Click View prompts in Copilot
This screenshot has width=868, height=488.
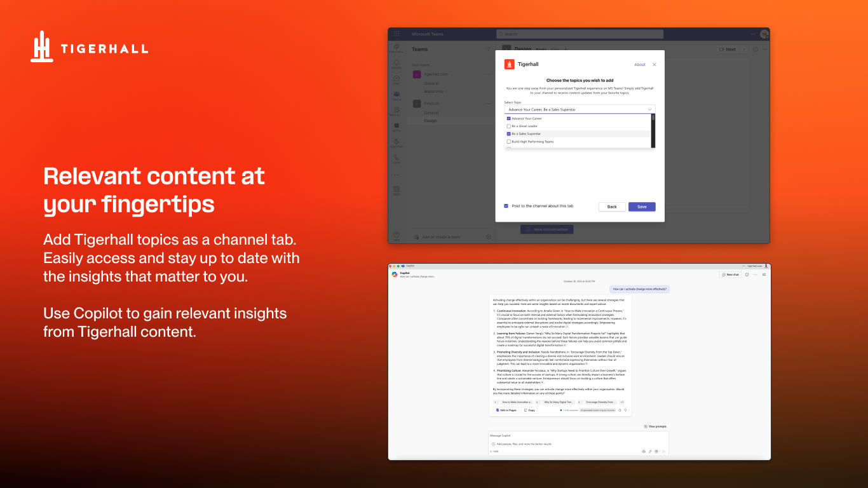coord(655,426)
